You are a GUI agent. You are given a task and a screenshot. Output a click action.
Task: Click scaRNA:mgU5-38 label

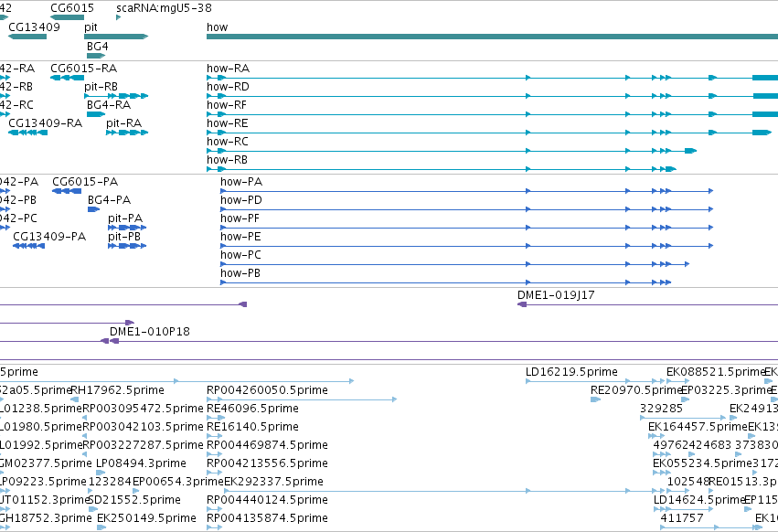[x=164, y=8]
